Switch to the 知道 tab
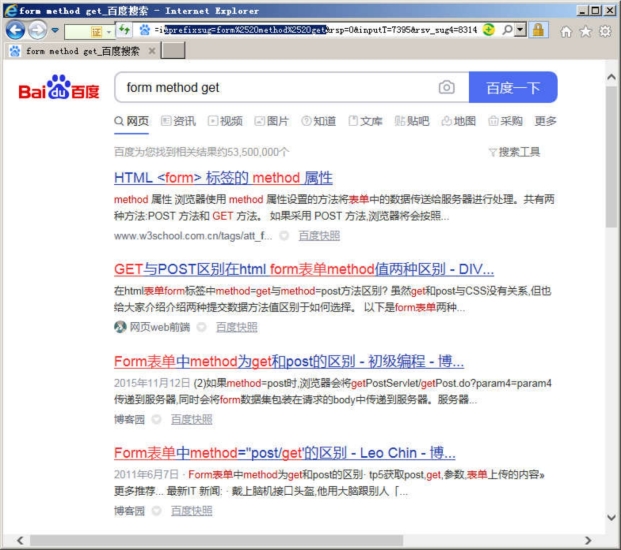Viewport: 621px width, 550px height. pos(318,121)
